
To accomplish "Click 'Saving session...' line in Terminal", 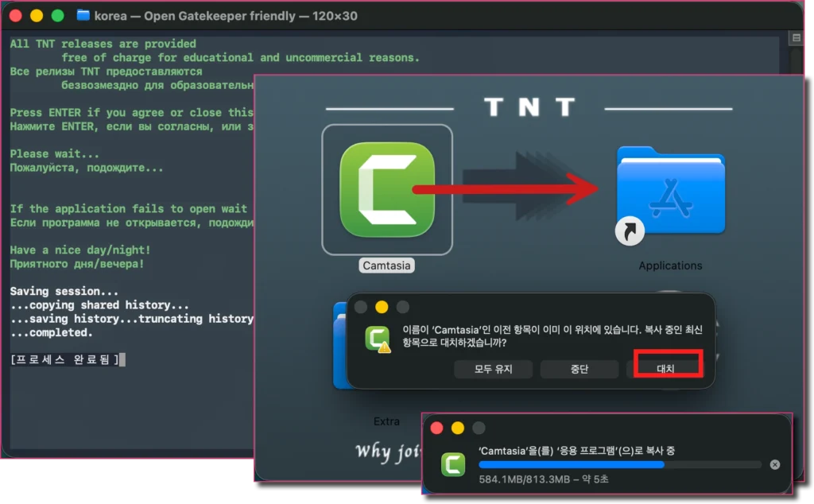I will (x=64, y=291).
